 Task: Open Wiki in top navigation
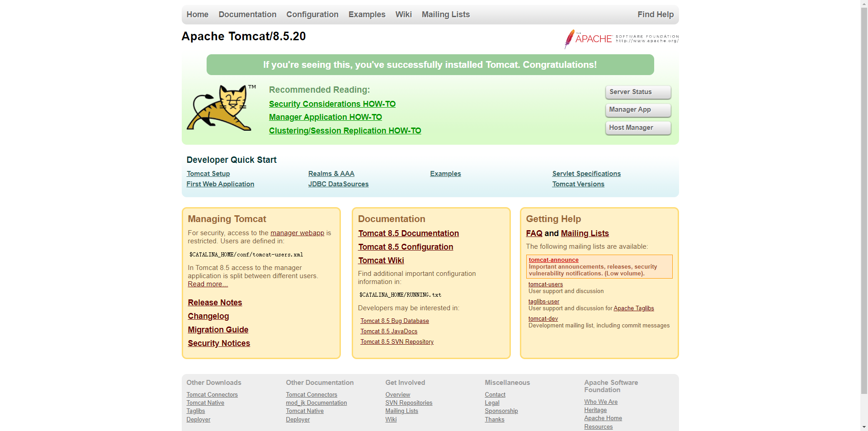pos(403,14)
